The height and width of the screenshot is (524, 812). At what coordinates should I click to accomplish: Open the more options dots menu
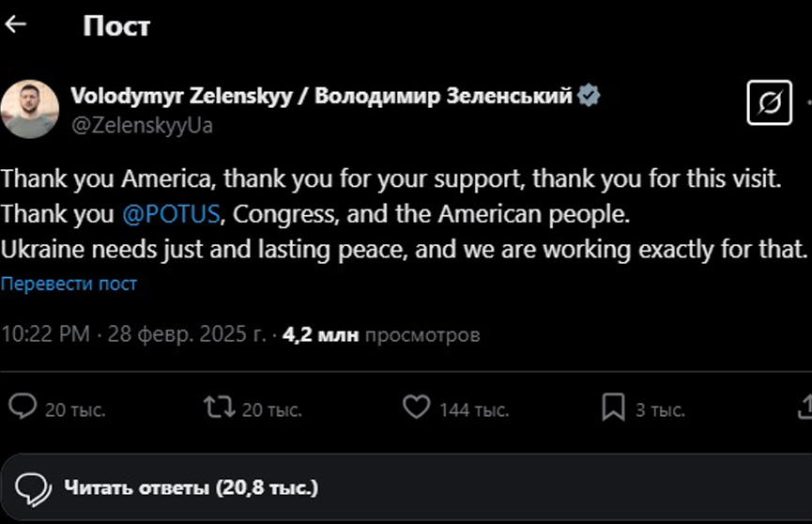808,102
